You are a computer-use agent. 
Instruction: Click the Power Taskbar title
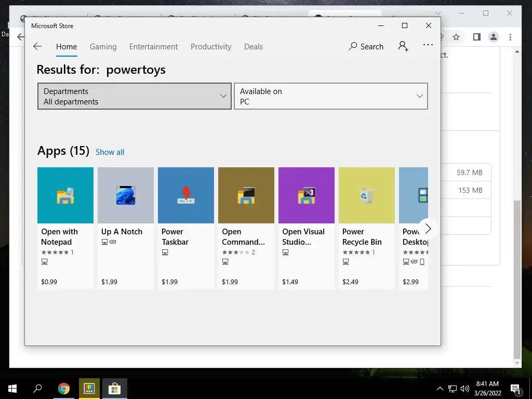tap(175, 237)
